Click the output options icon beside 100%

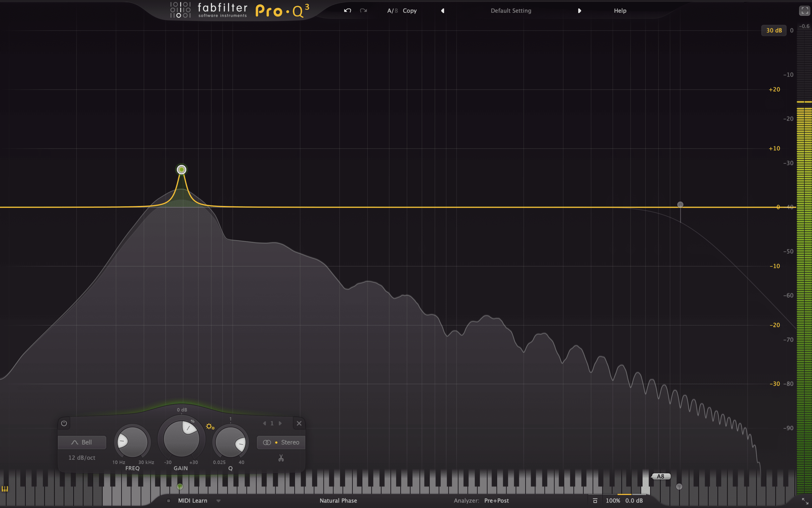[x=595, y=501]
